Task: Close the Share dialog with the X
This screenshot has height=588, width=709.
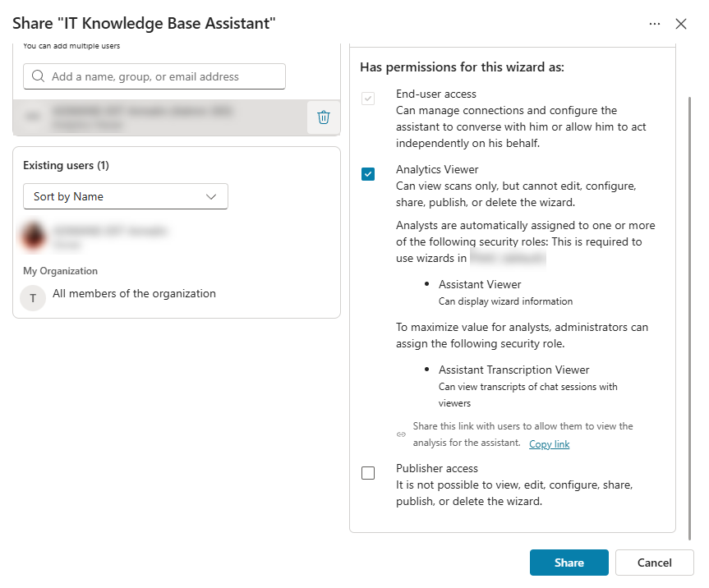Action: [x=681, y=24]
